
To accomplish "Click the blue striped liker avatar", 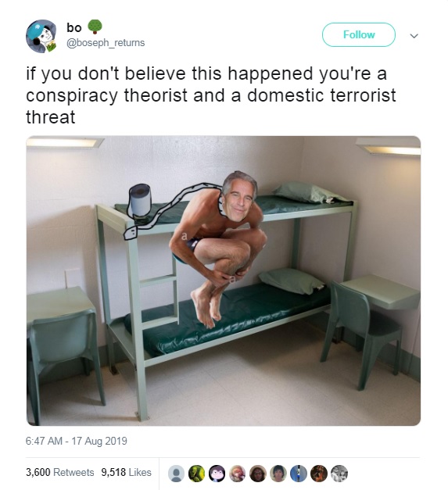I will pos(299,474).
